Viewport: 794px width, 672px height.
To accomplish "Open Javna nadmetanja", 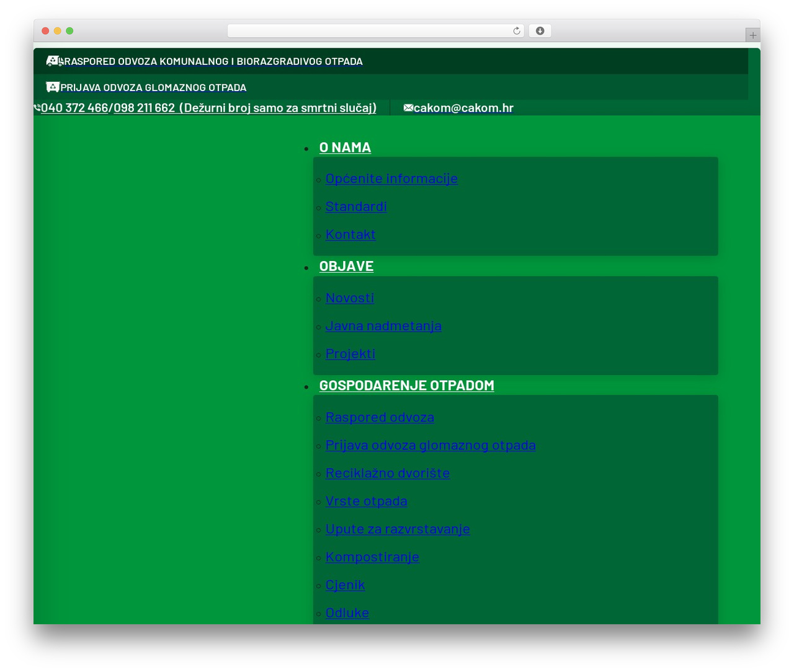I will click(x=383, y=326).
